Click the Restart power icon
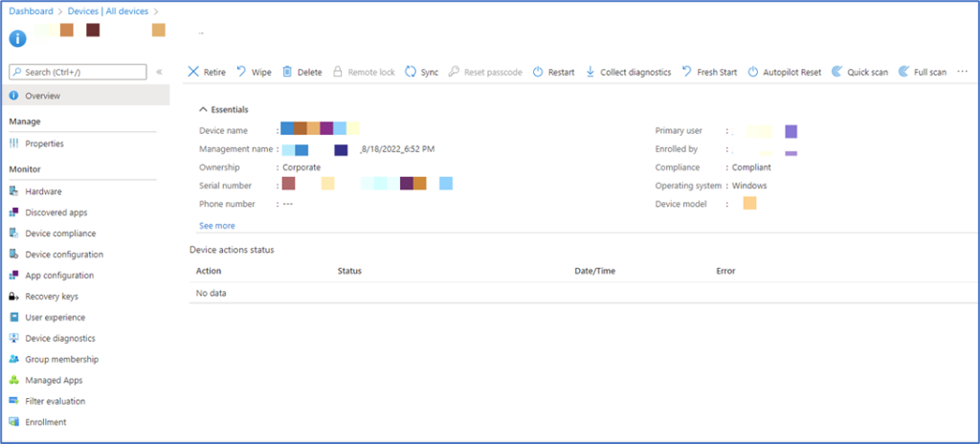980x444 pixels. pos(538,72)
